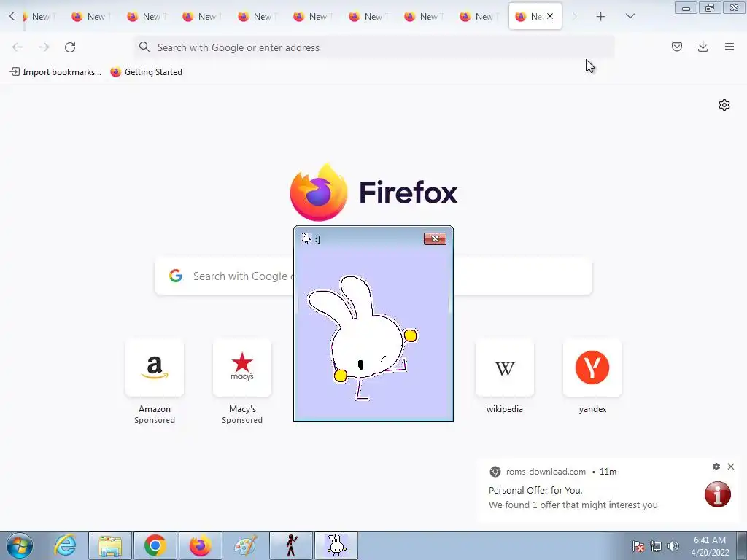This screenshot has height=560, width=747.
Task: Click the bunny popup title bar icon
Action: coord(306,238)
